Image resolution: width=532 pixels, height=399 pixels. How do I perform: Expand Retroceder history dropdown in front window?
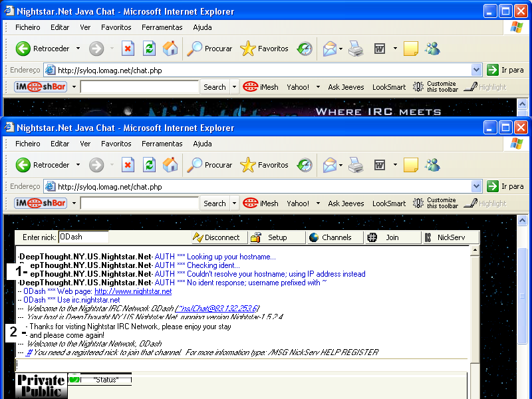click(x=78, y=165)
